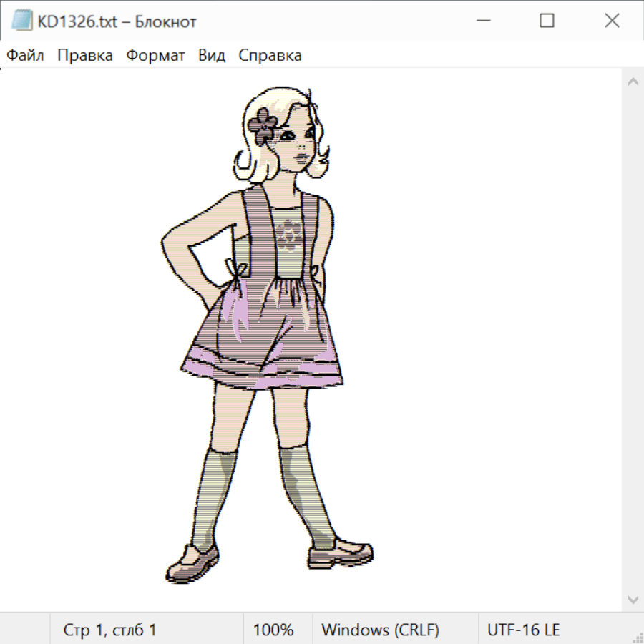Open the Правка menu
Image resolution: width=644 pixels, height=644 pixels.
(85, 56)
